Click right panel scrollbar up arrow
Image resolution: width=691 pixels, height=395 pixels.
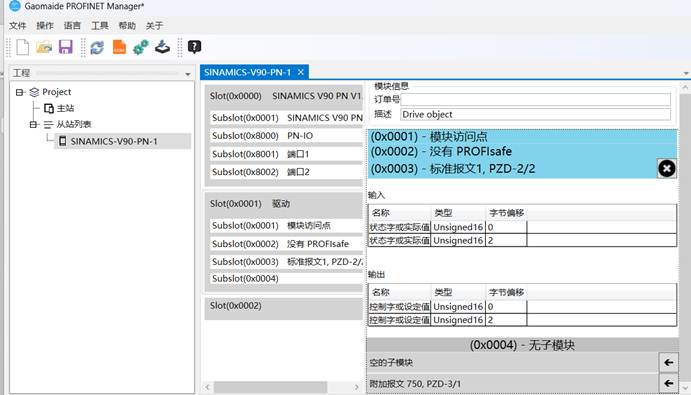pyautogui.click(x=685, y=87)
